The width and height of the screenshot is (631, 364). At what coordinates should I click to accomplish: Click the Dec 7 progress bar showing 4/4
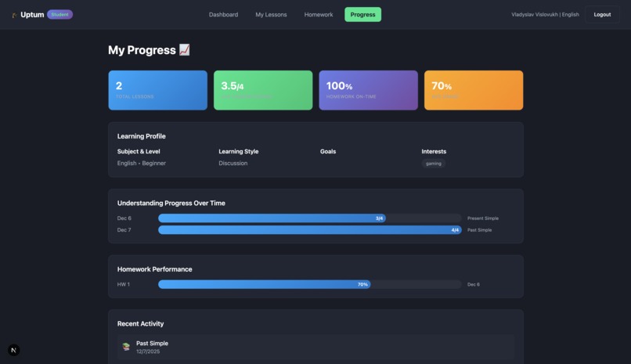[310, 229]
